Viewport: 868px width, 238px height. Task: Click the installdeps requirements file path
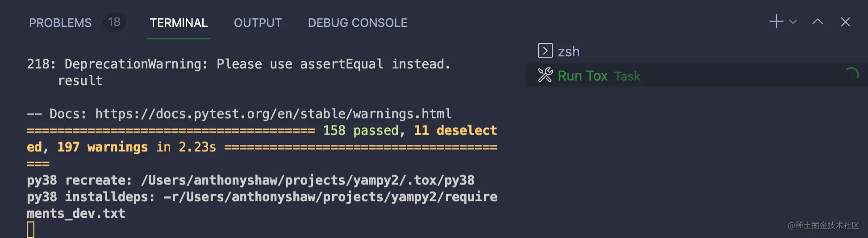(330, 197)
